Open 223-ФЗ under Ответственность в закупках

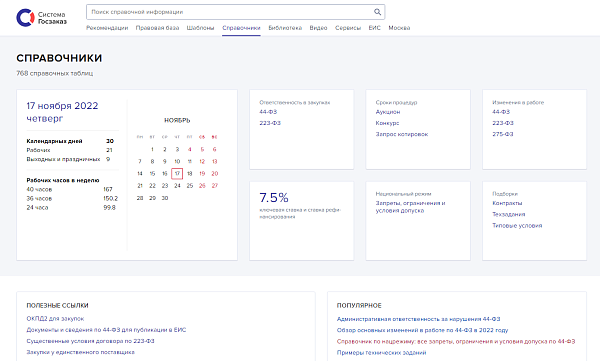point(270,123)
